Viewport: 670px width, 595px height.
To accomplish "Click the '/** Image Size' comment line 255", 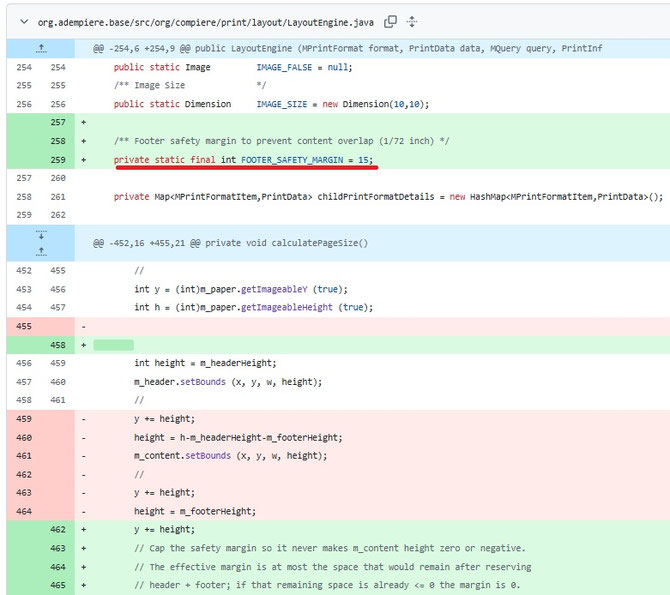I will tap(190, 85).
